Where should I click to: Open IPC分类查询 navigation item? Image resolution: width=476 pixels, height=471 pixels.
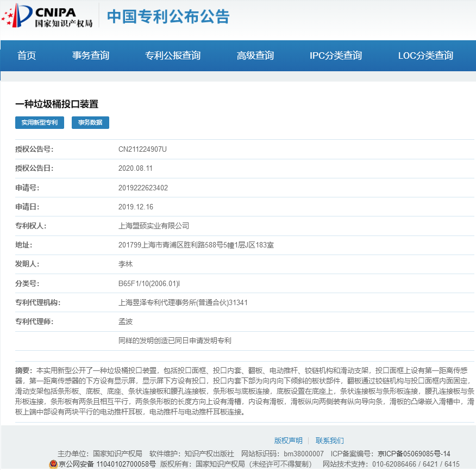pos(336,55)
